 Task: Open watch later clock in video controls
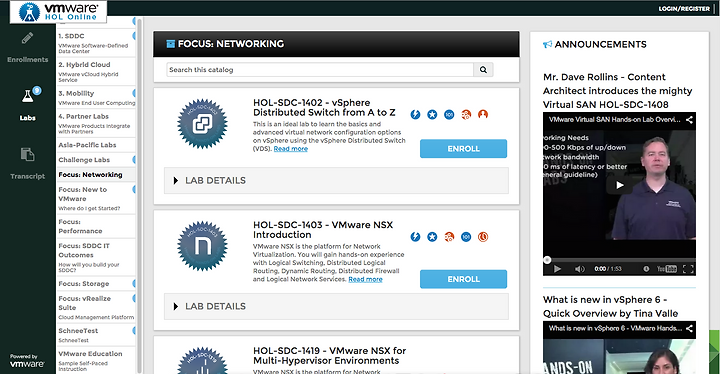(x=646, y=269)
